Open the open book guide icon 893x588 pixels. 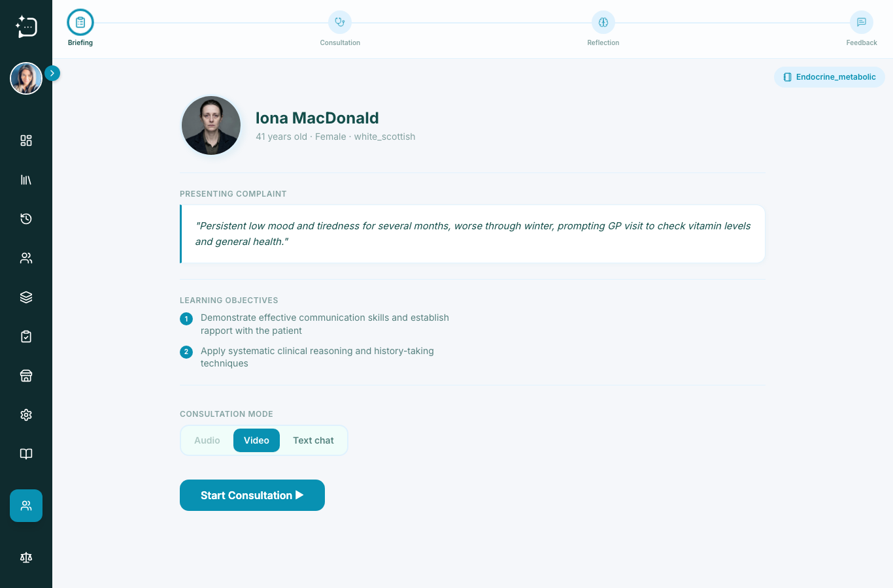[26, 454]
